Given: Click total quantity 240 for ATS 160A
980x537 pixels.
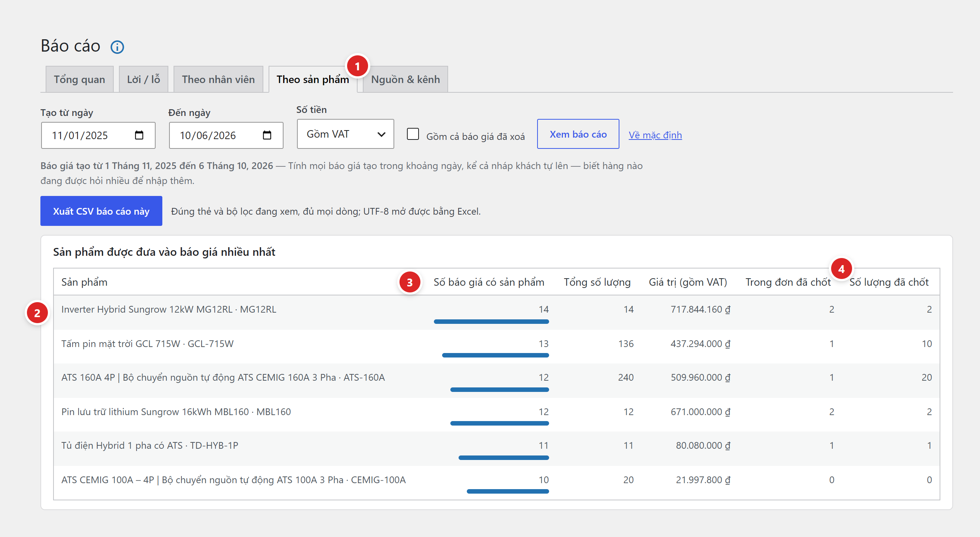Looking at the screenshot, I should 626,377.
